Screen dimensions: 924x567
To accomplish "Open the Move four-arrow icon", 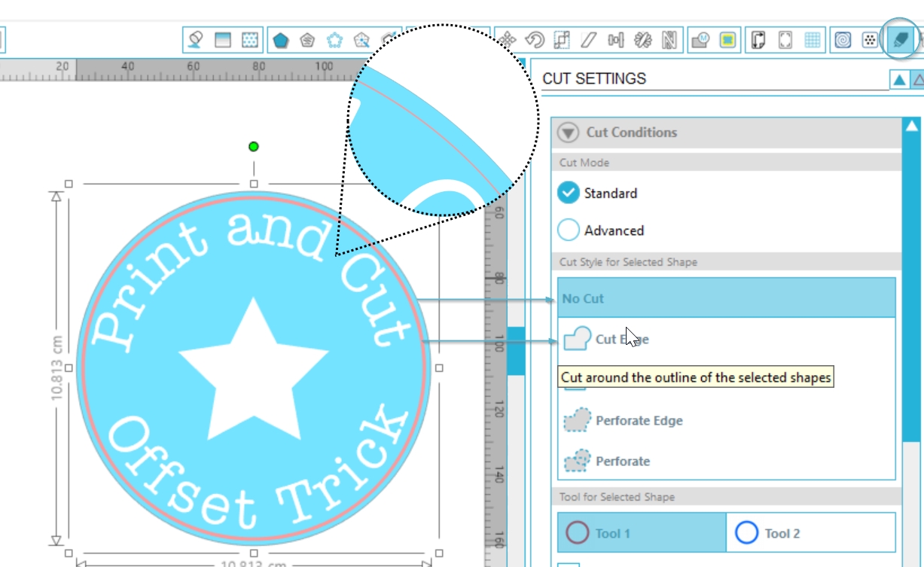I will (508, 40).
